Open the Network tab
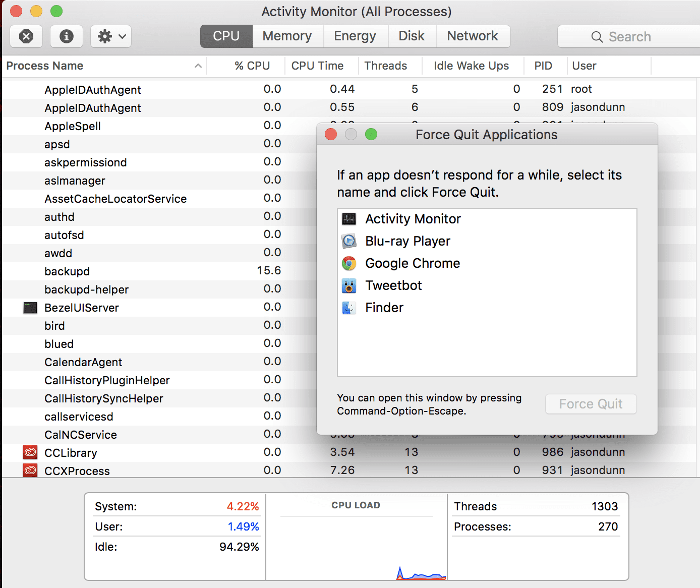700x588 pixels. 473,36
